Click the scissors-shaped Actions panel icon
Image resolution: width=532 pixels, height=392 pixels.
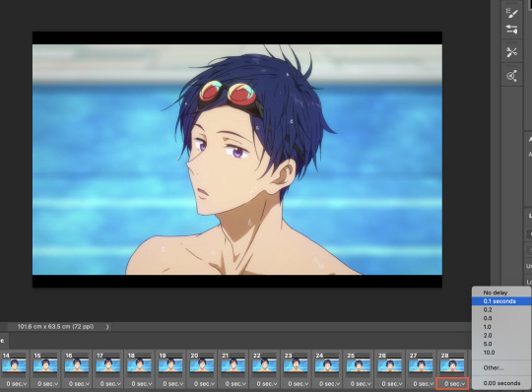[x=511, y=52]
